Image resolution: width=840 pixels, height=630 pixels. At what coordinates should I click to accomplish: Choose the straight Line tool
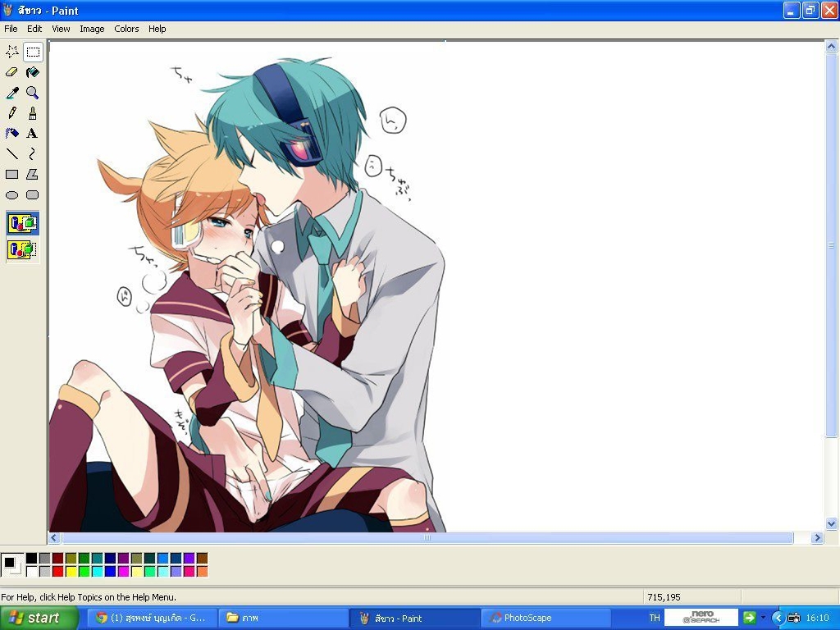click(11, 153)
